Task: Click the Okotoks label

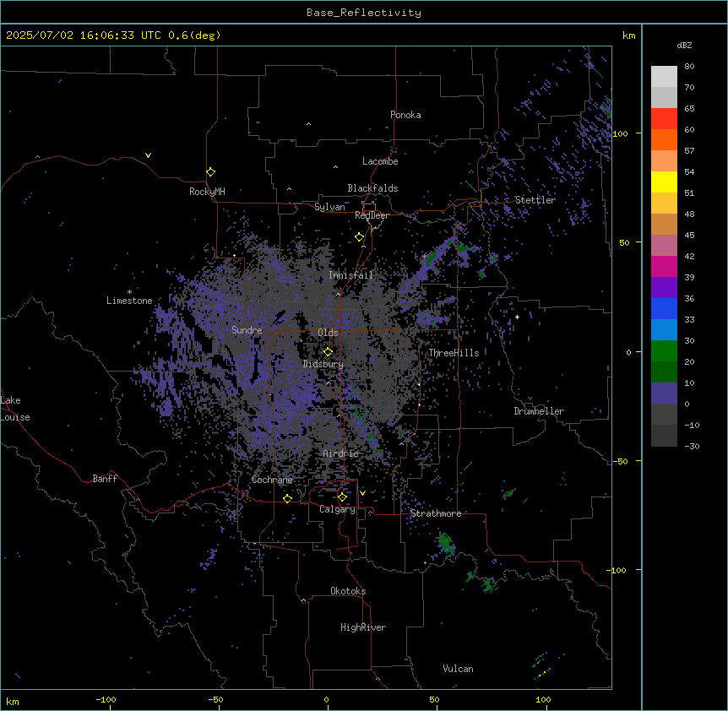Action: coord(348,591)
